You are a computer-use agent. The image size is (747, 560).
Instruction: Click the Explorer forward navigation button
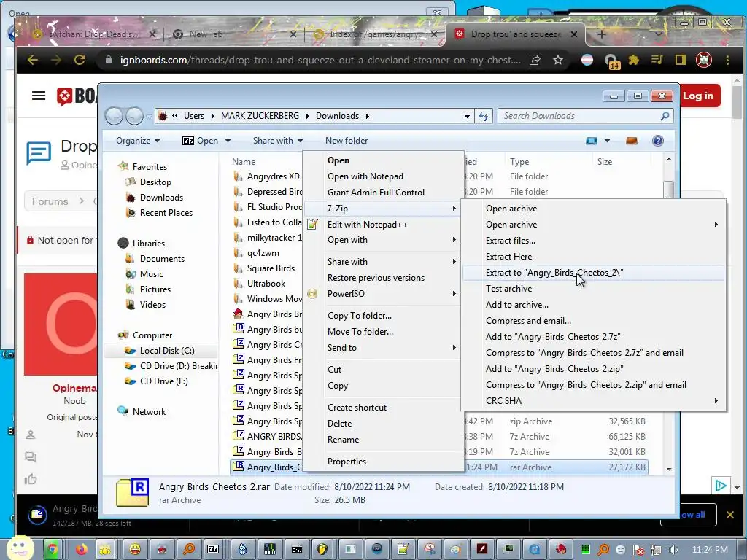(x=134, y=116)
